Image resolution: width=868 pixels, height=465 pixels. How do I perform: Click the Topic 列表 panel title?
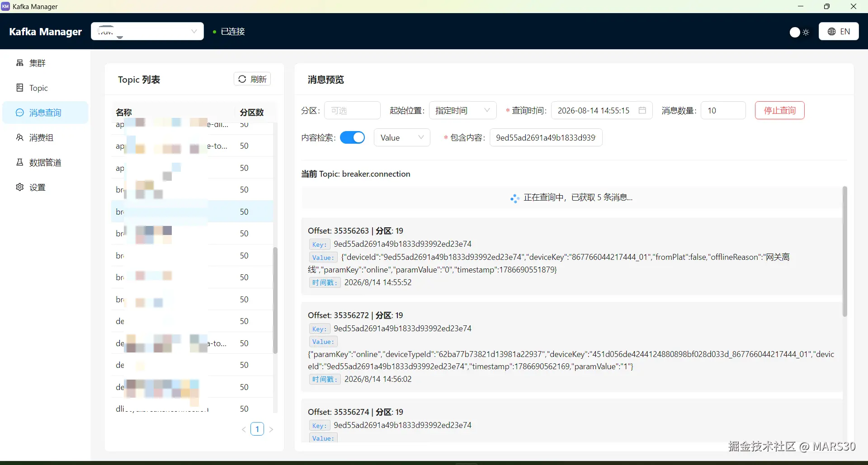(x=139, y=80)
